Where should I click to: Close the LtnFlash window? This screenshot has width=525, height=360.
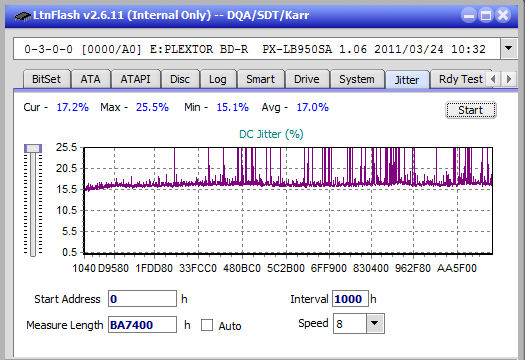point(503,15)
